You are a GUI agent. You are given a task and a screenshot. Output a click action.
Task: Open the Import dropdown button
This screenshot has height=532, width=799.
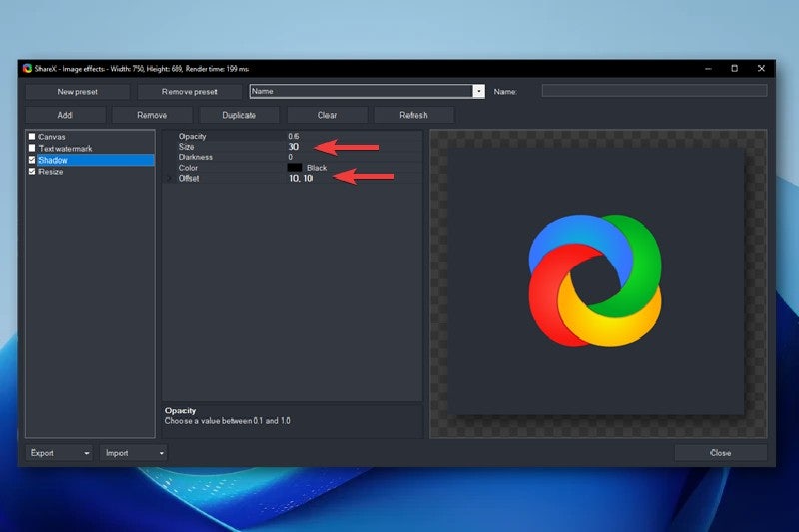pos(134,452)
